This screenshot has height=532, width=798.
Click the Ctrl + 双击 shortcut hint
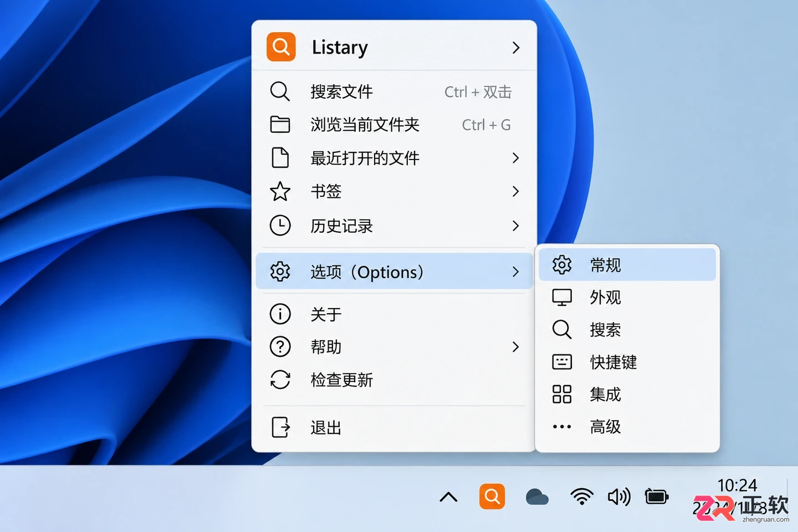pos(478,91)
